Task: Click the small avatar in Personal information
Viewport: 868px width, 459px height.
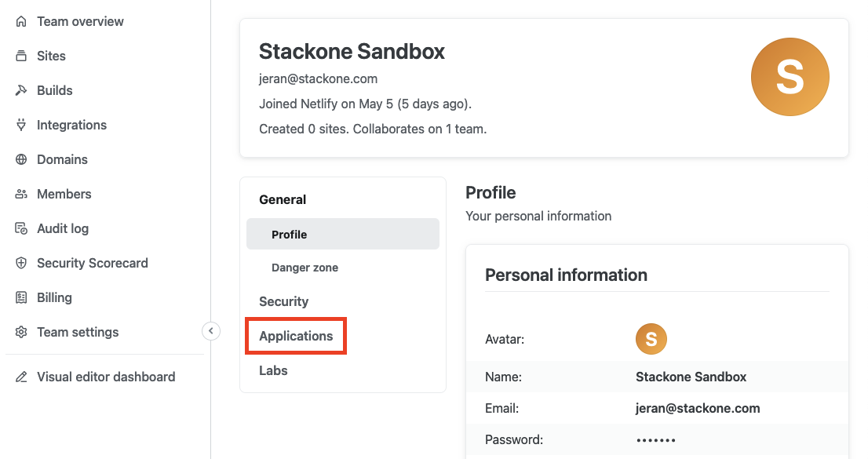Action: tap(651, 339)
